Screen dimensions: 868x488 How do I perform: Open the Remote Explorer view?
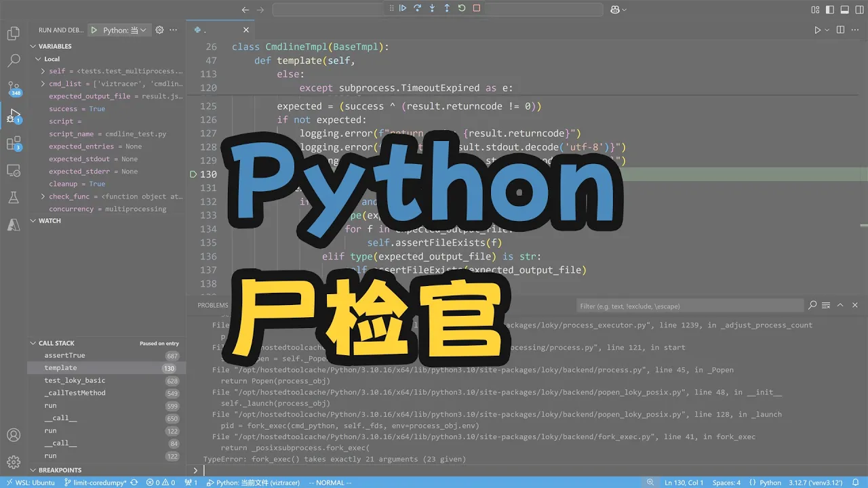13,171
